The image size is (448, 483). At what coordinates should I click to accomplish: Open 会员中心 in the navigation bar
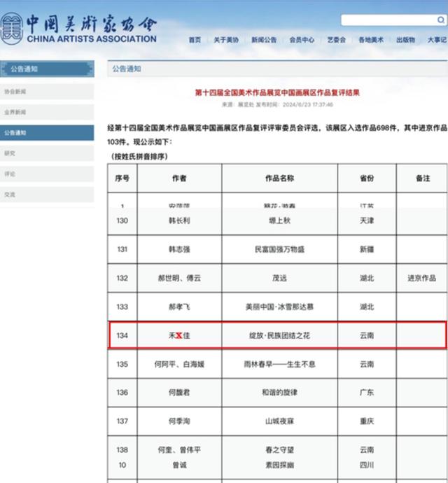click(302, 40)
